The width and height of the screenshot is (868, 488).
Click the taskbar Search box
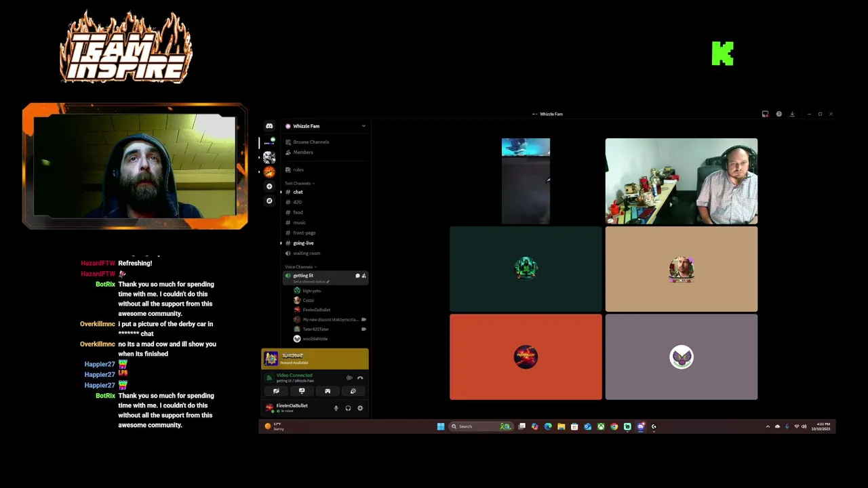[481, 426]
